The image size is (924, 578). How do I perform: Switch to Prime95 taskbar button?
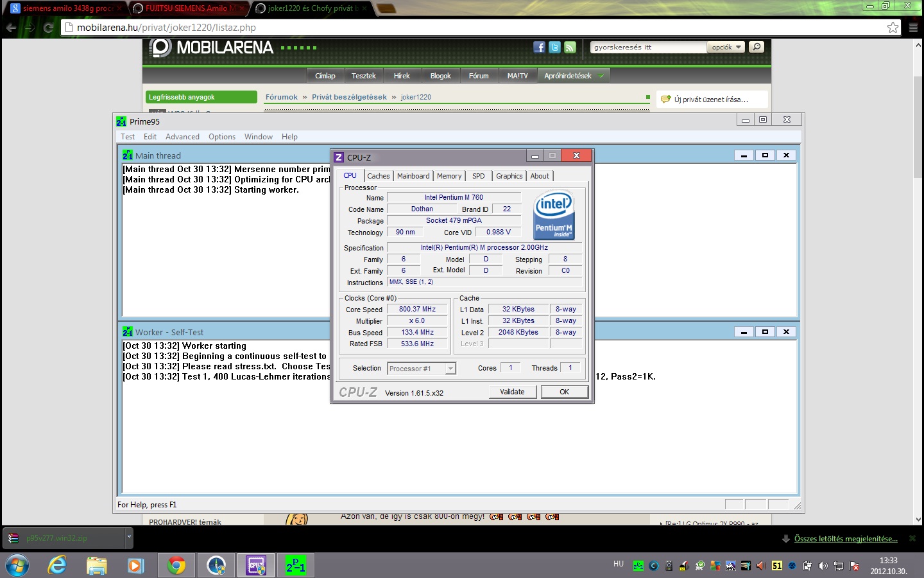(296, 566)
